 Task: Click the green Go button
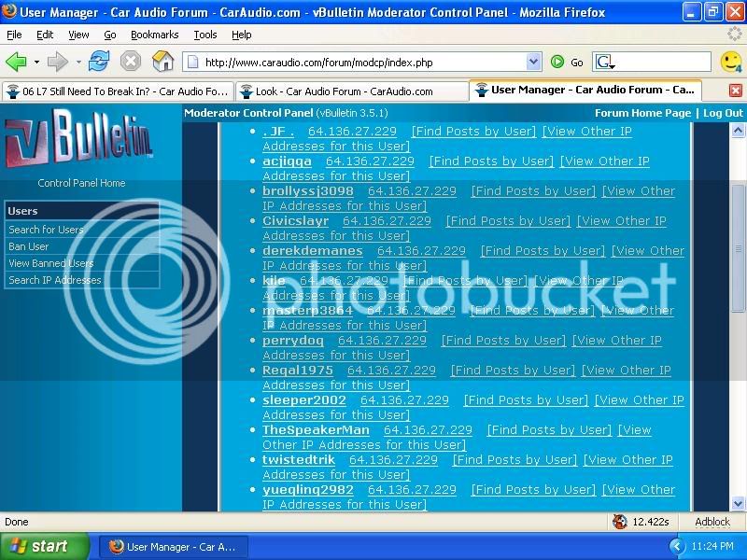click(x=567, y=63)
